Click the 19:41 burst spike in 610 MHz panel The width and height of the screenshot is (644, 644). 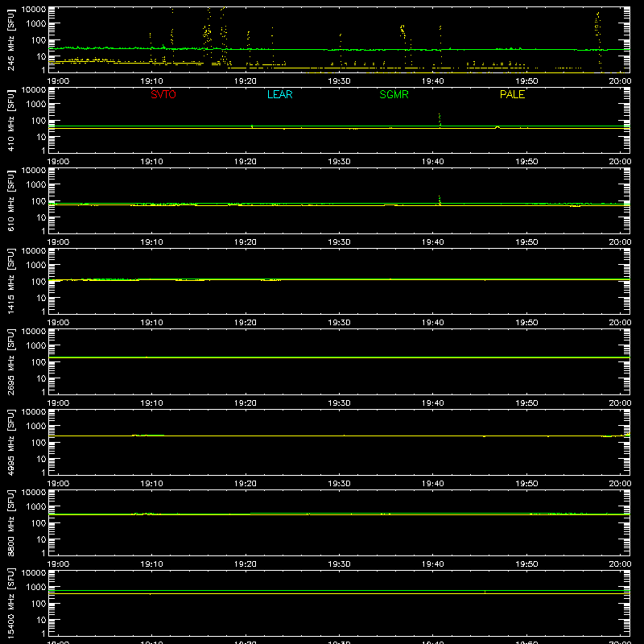[x=440, y=200]
